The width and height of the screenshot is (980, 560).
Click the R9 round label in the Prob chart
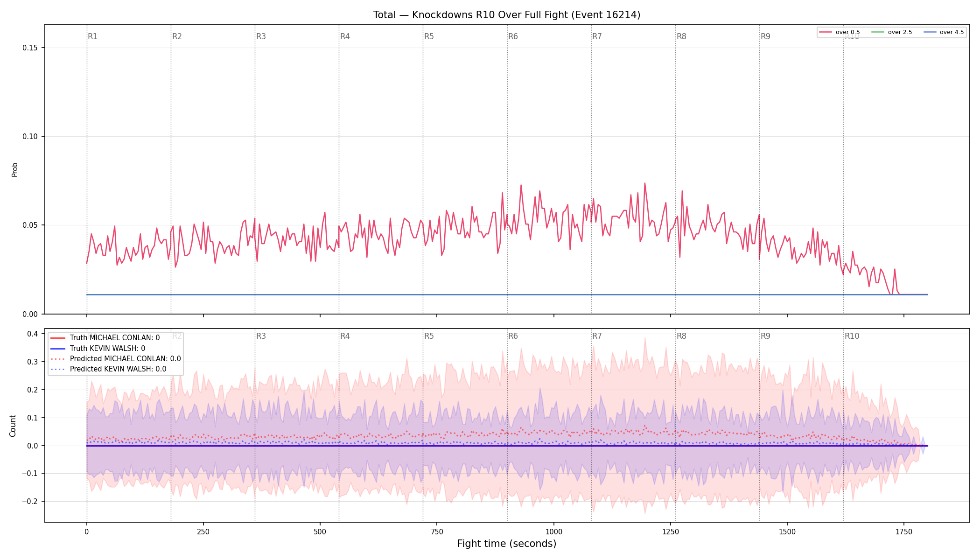tap(765, 36)
